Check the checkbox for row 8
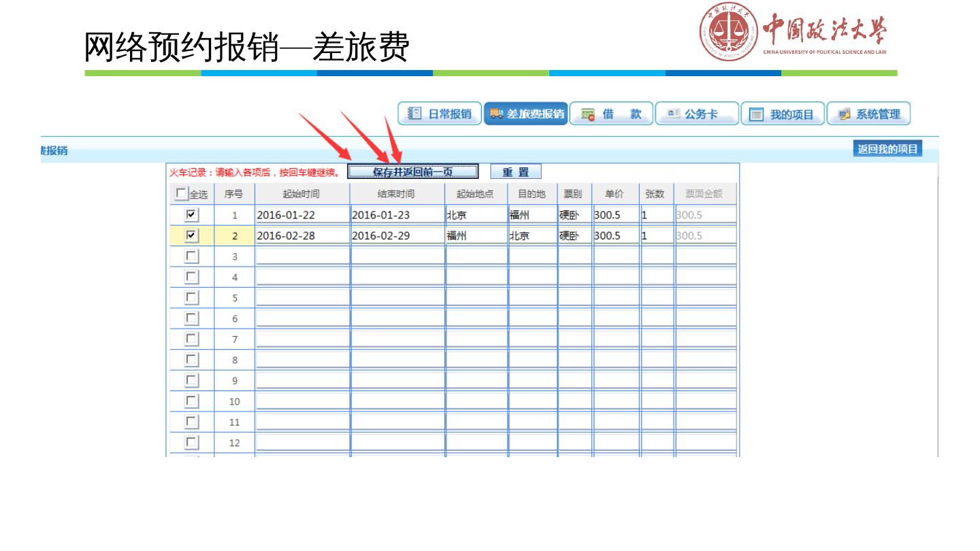Viewport: 980px width, 551px height. [x=191, y=360]
